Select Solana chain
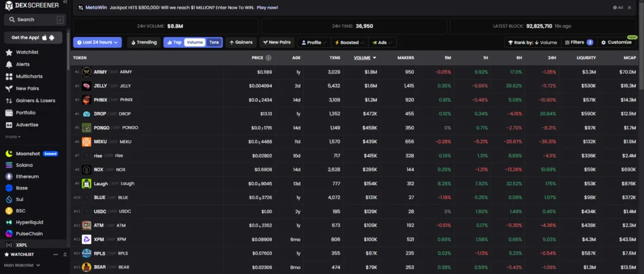Viewport: 644px width, 274px height. pyautogui.click(x=24, y=165)
